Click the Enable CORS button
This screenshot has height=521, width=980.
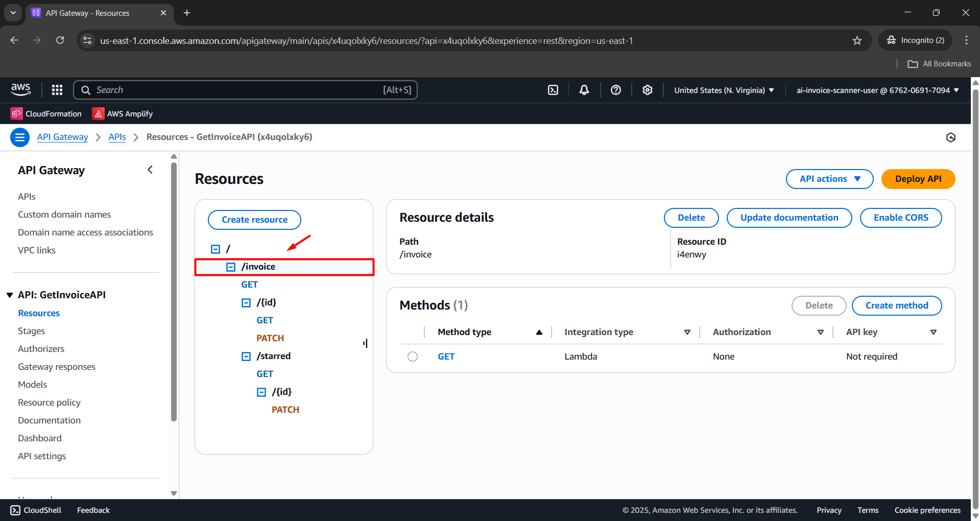point(900,218)
